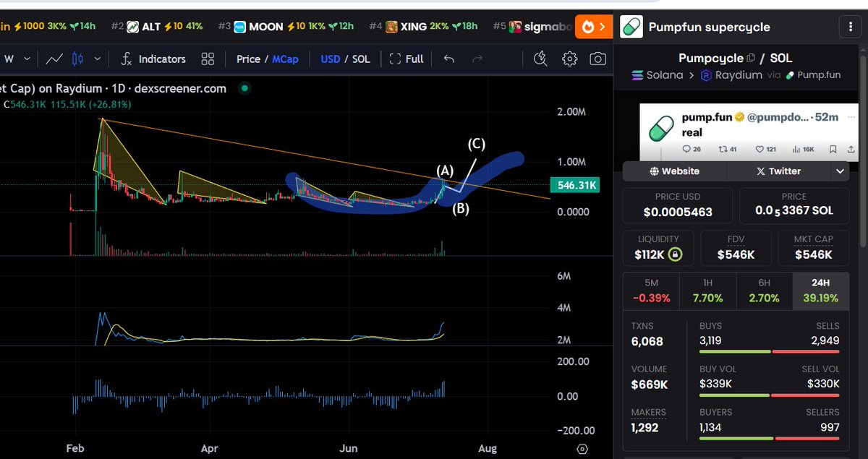Viewport: 868px width, 459px height.
Task: Click the tweet bookmark icon
Action: (833, 150)
